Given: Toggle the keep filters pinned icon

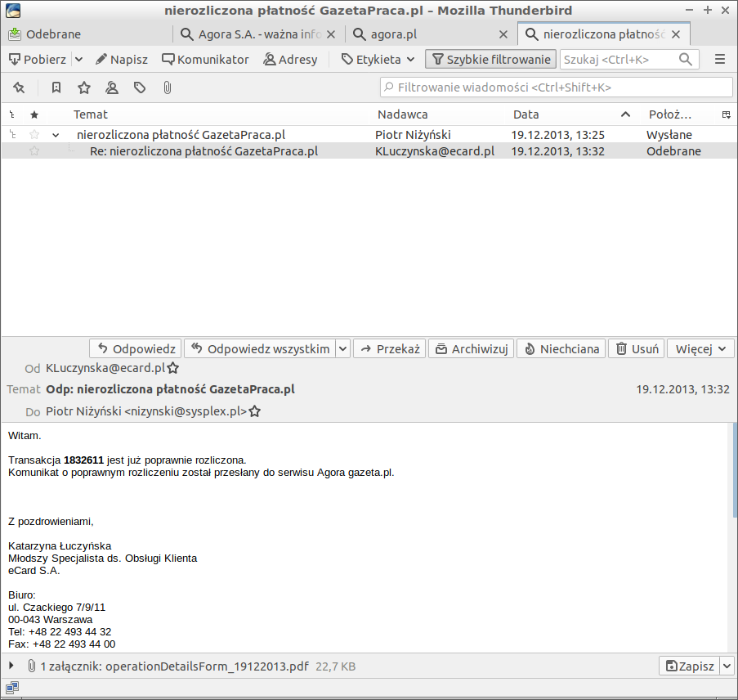Looking at the screenshot, I should tap(19, 87).
